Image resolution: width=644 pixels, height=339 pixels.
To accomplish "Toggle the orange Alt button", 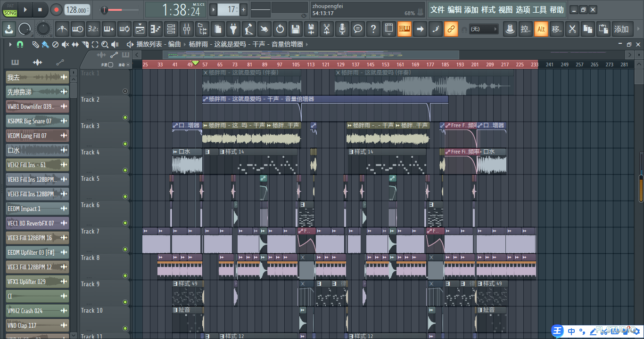I will coord(541,29).
